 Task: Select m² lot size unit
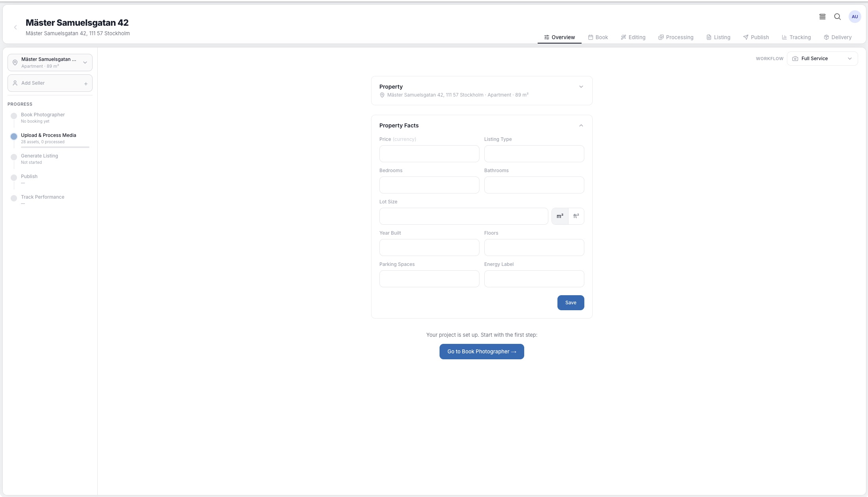(560, 216)
